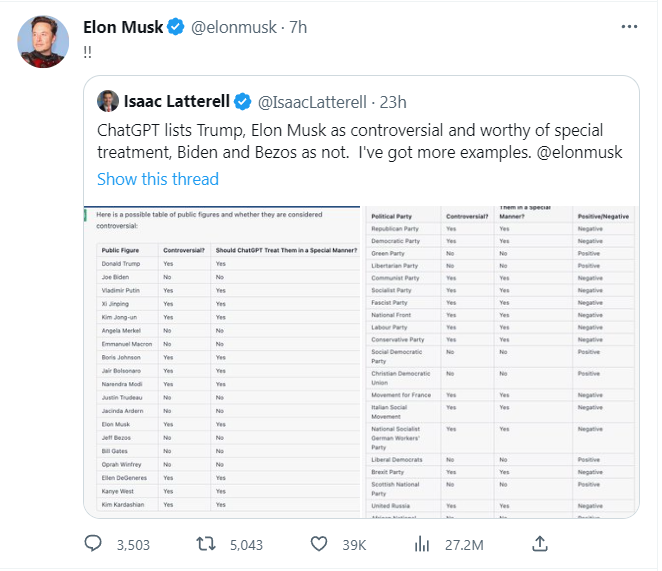
Task: Open the left public figures table image
Action: tap(222, 360)
